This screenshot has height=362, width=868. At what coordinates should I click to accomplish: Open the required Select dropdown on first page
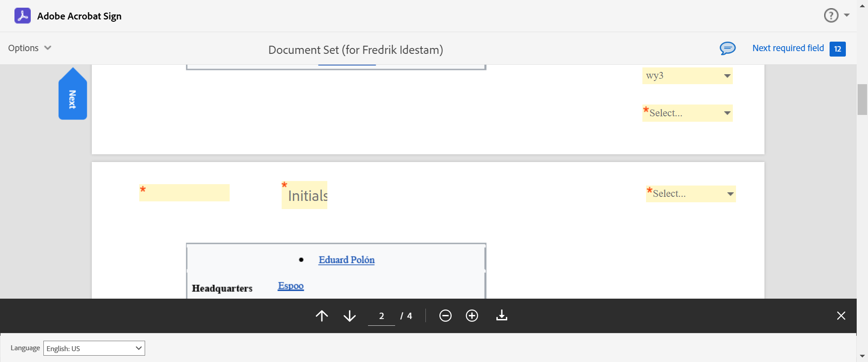(687, 113)
